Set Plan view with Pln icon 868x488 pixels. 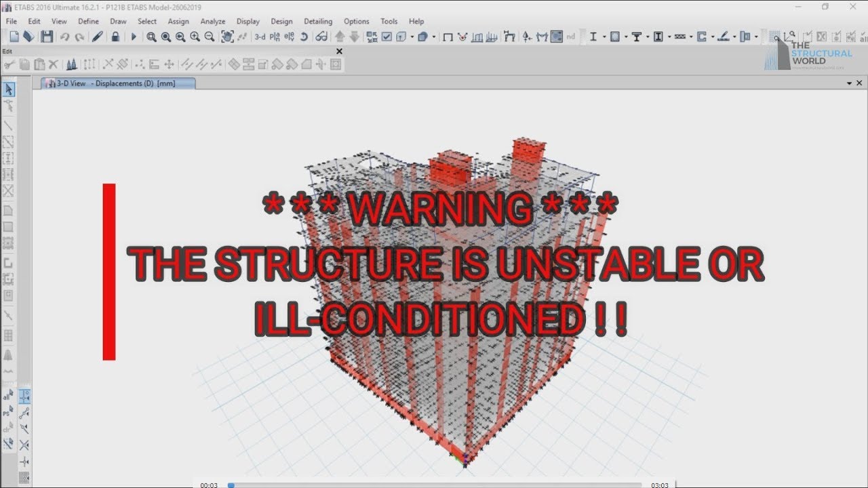point(275,37)
